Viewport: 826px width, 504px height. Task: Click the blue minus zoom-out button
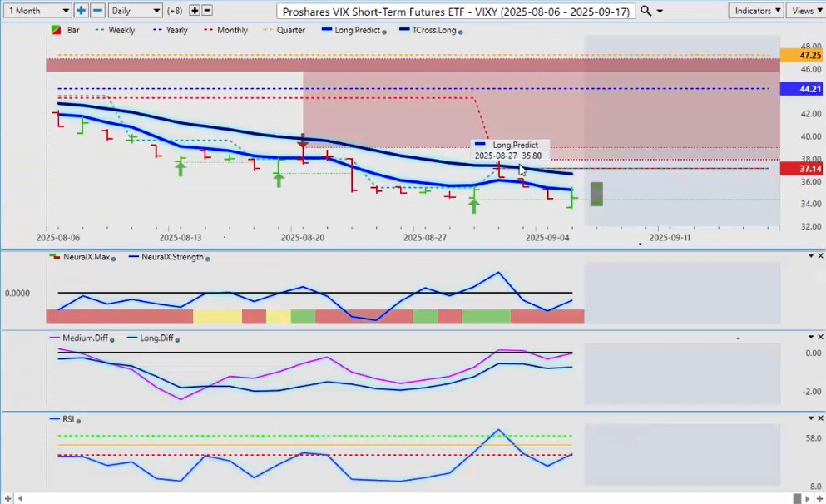pos(97,11)
